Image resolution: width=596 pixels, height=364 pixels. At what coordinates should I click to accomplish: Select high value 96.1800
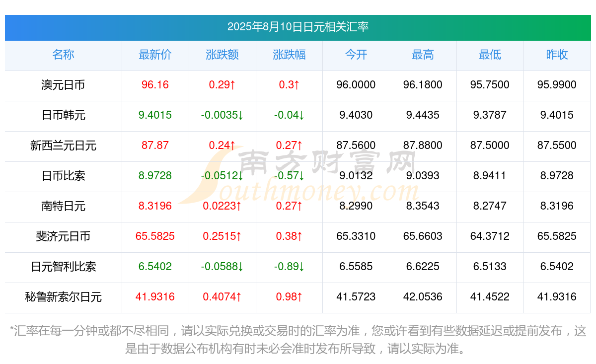[x=423, y=85]
